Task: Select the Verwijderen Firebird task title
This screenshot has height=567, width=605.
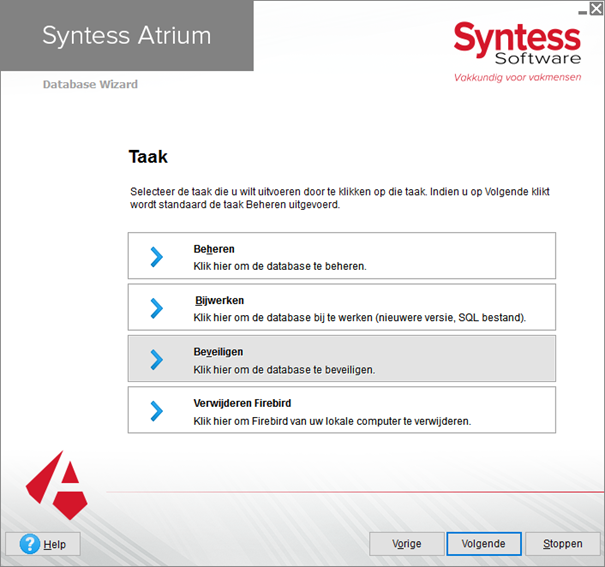Action: point(242,403)
